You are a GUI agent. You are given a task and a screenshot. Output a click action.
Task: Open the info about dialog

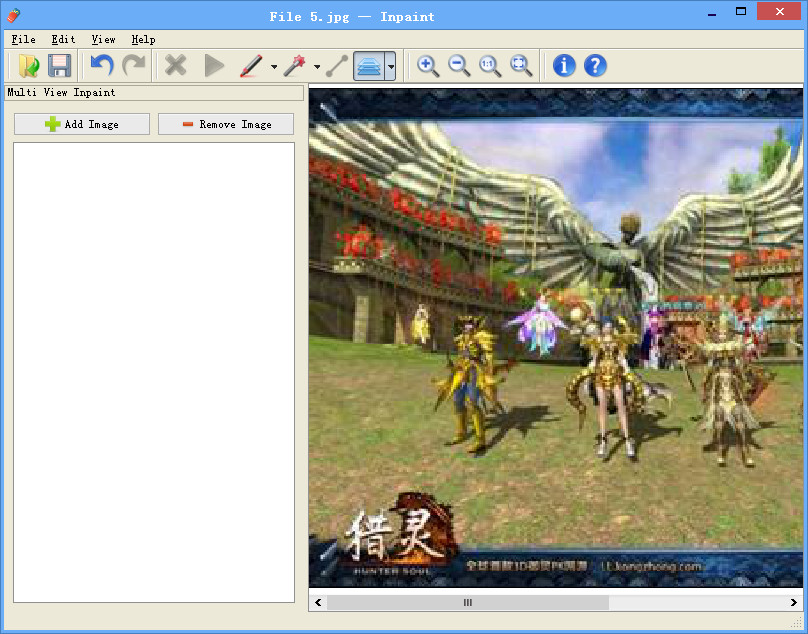[x=564, y=65]
